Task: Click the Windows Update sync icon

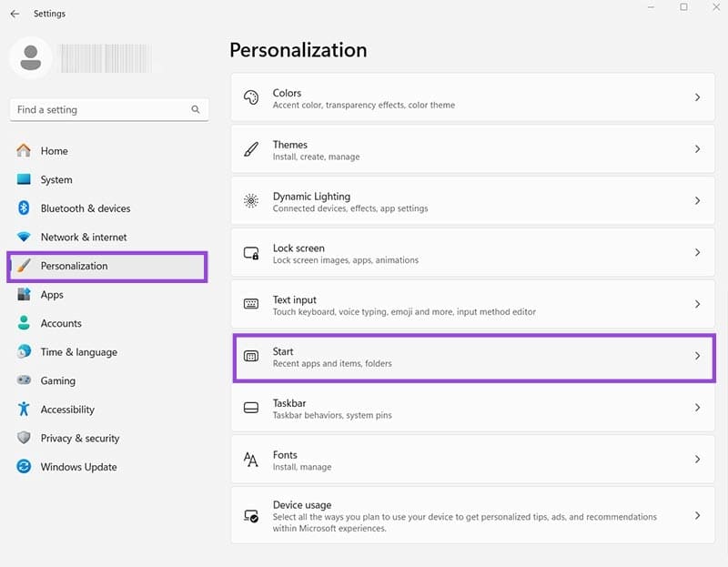Action: 24,466
